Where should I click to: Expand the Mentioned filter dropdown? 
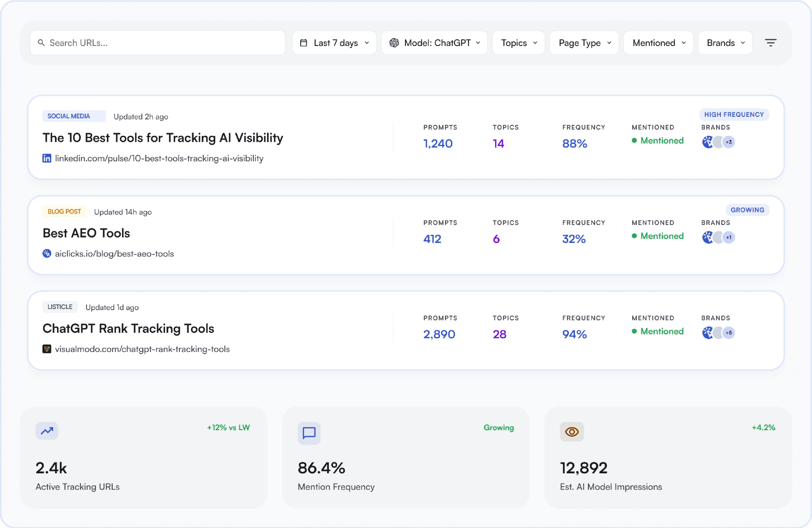658,43
